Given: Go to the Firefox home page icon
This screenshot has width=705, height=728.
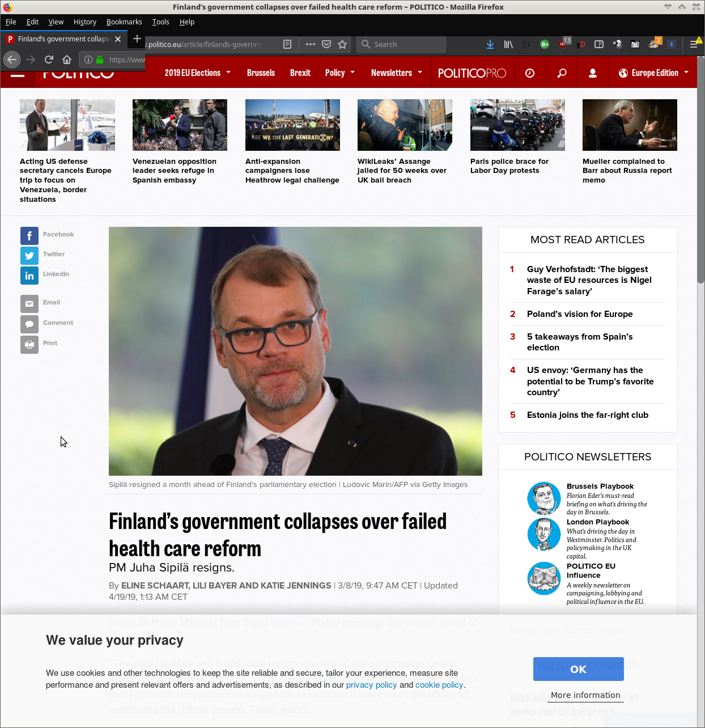Looking at the screenshot, I should click(67, 60).
